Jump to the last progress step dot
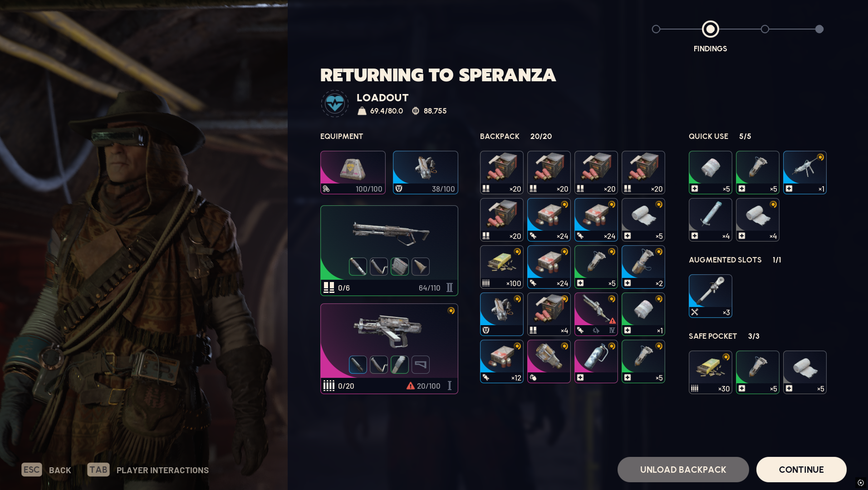 point(819,29)
